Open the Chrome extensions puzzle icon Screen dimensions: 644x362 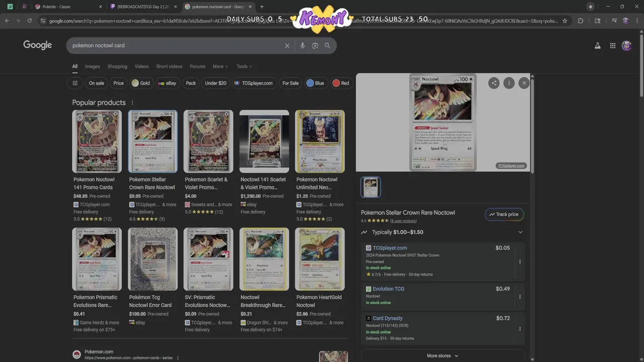click(581, 21)
